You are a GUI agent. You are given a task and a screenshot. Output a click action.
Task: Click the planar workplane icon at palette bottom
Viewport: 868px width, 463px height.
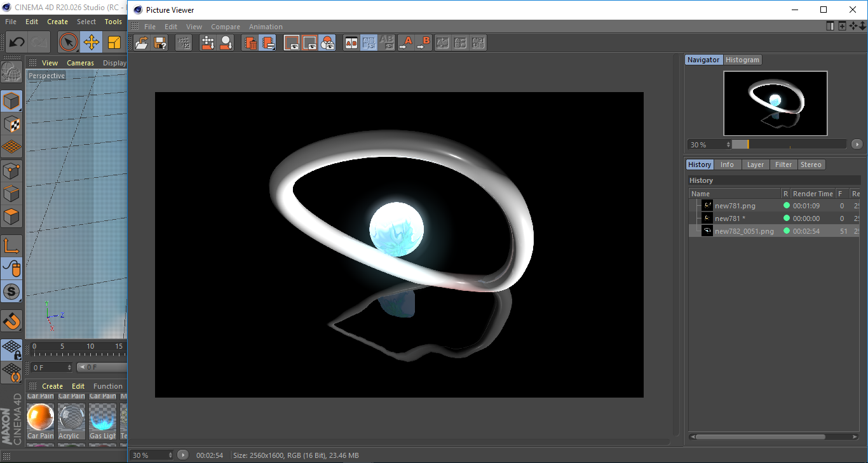(11, 373)
